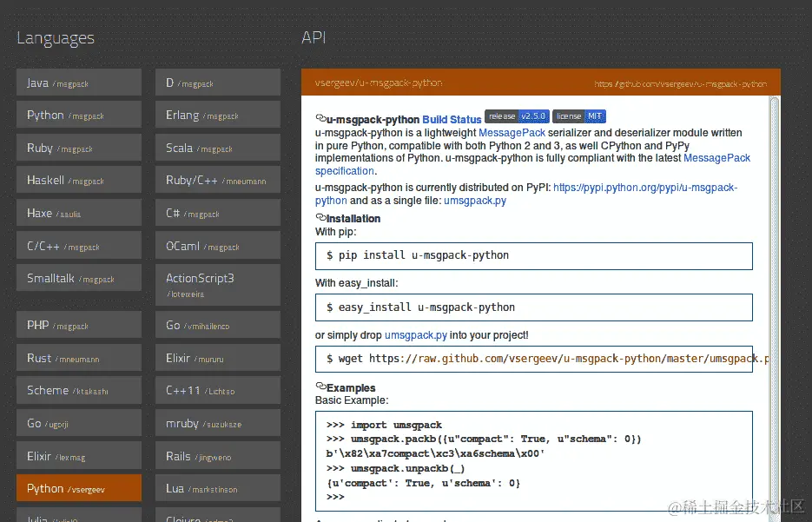Open umsgpack.py link in 'simply drop' sentence
Screen dimensions: 812x522
[x=416, y=335]
